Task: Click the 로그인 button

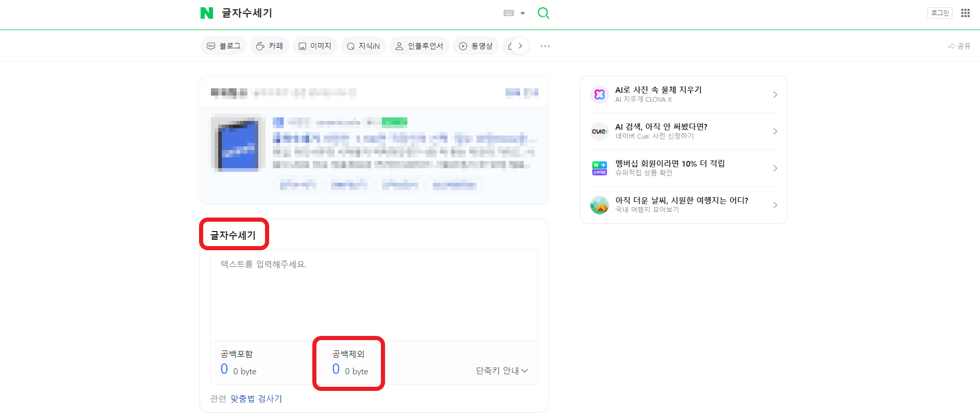Action: 940,13
